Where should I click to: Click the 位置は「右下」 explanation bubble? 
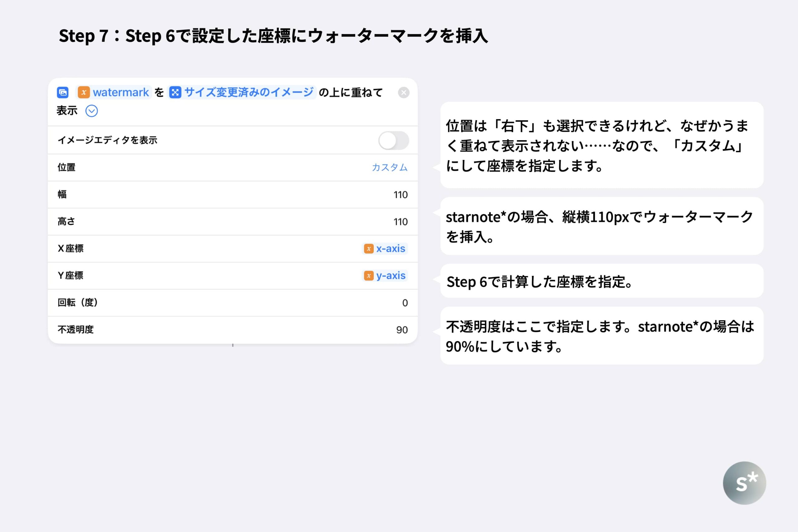(601, 145)
